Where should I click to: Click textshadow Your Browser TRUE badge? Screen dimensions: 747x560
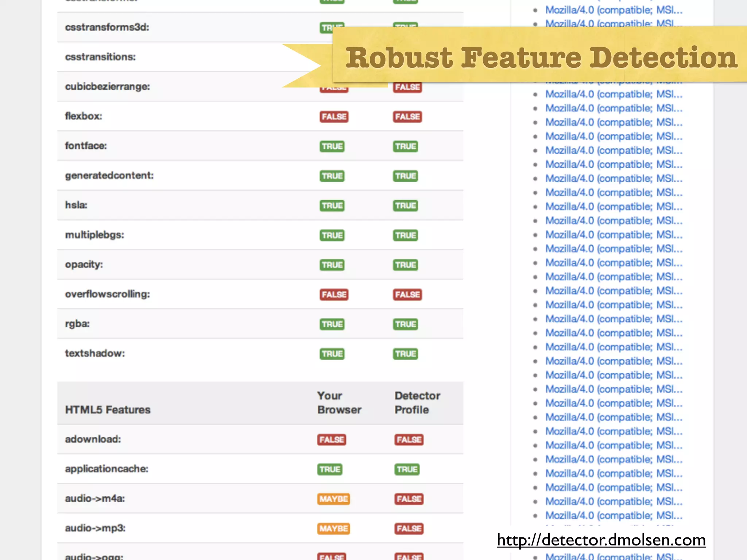tap(332, 354)
